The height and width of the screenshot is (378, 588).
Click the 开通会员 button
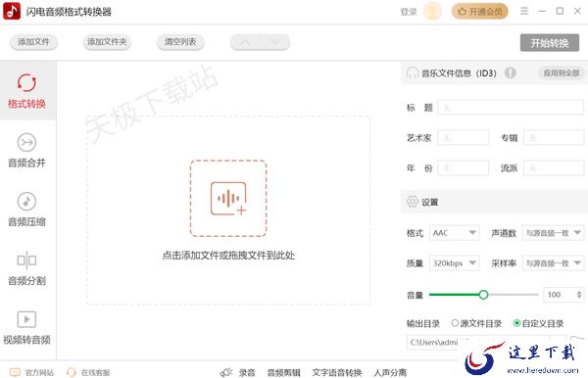click(479, 11)
